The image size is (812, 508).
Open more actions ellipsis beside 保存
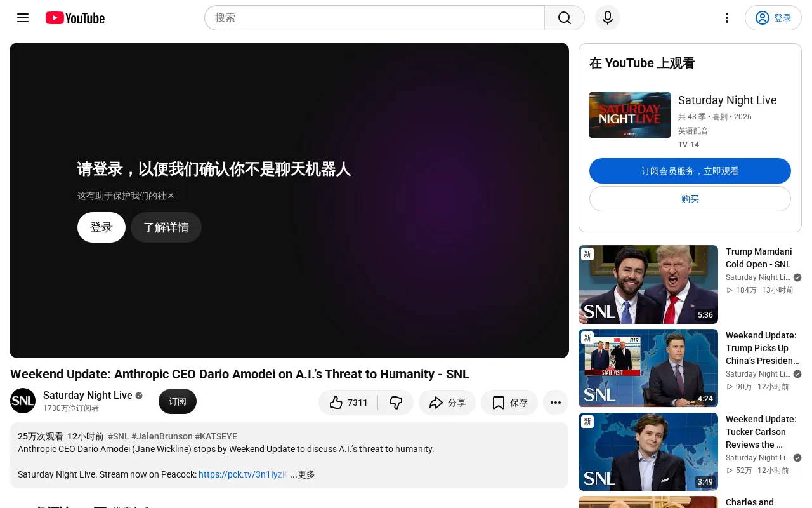pos(556,403)
